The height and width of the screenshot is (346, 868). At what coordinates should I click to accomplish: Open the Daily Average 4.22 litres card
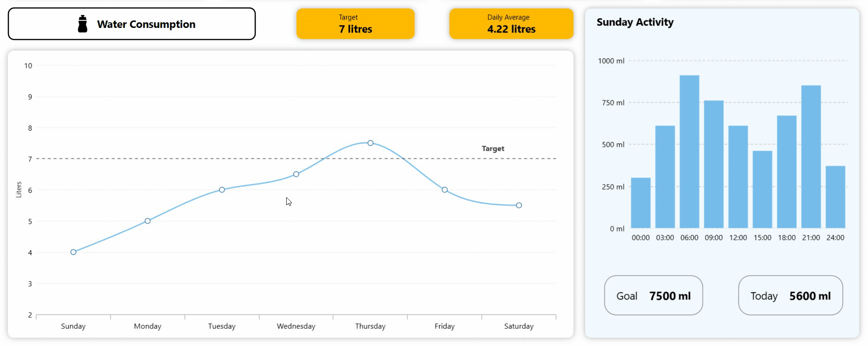[x=511, y=23]
